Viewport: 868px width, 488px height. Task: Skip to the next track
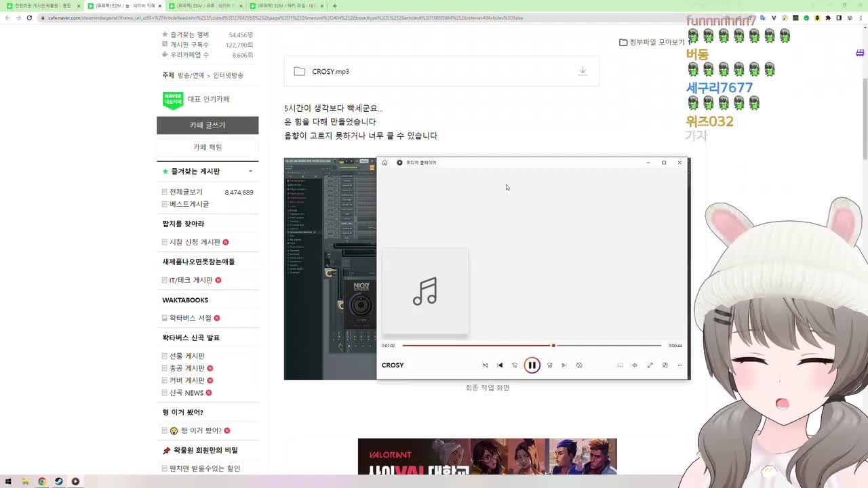click(564, 365)
